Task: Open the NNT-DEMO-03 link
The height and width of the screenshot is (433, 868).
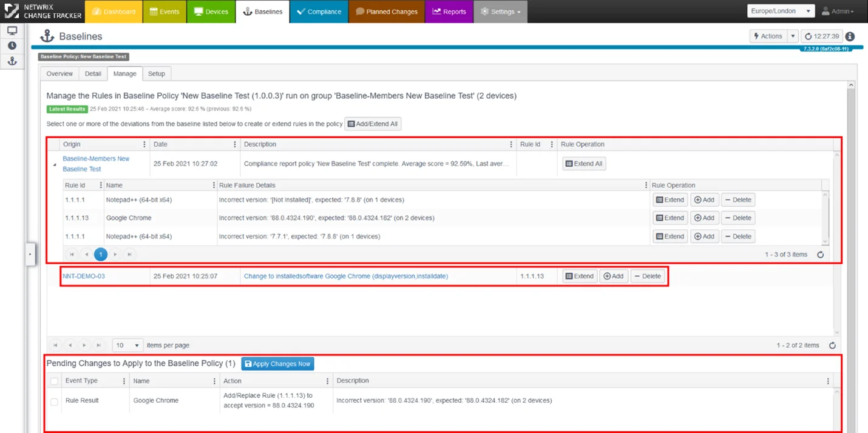Action: pos(84,276)
